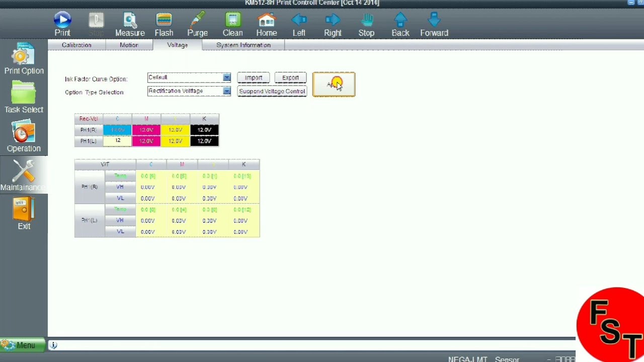The height and width of the screenshot is (362, 644).
Task: Select the yellow PH1(R) 12.0V cell
Action: 176,130
